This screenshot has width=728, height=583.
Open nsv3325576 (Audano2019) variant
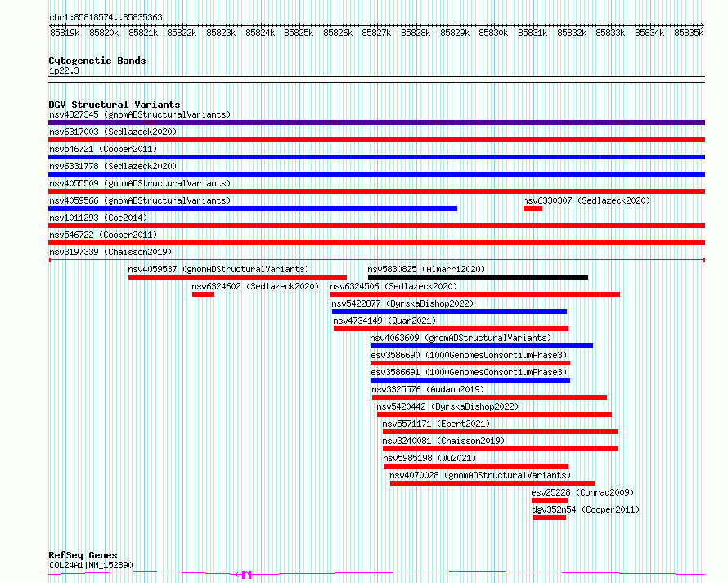pyautogui.click(x=428, y=389)
